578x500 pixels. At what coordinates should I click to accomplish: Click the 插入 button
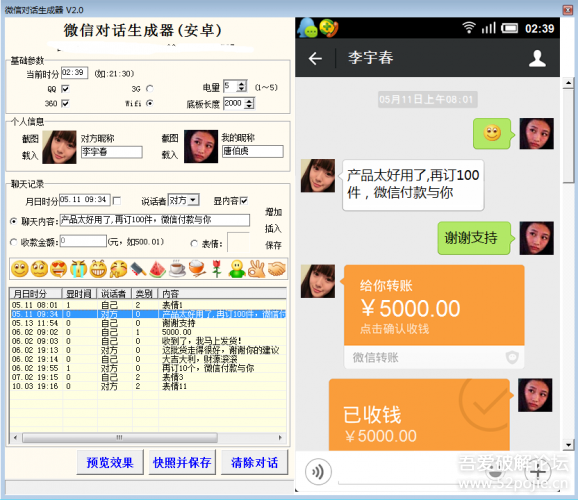click(x=273, y=229)
